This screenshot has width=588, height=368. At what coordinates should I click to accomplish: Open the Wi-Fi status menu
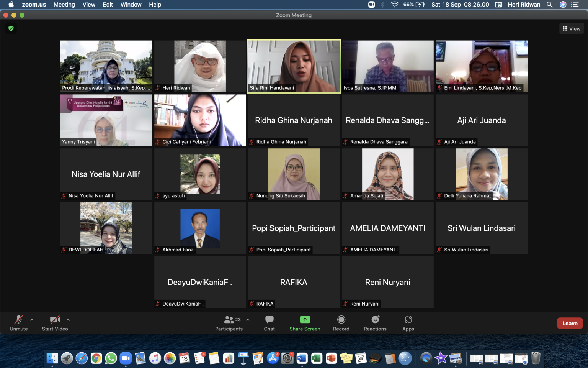point(394,5)
